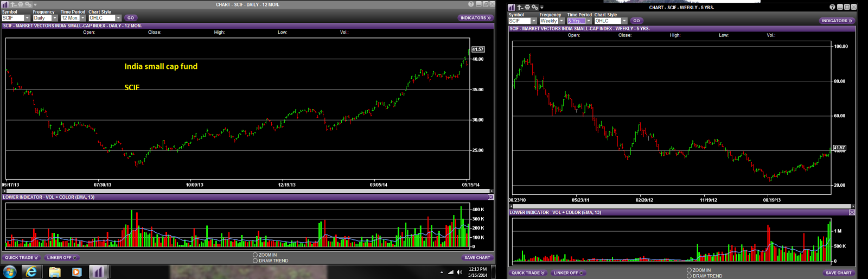Click the daily chart scrollbar right arrow
The image size is (868, 279).
(x=492, y=191)
